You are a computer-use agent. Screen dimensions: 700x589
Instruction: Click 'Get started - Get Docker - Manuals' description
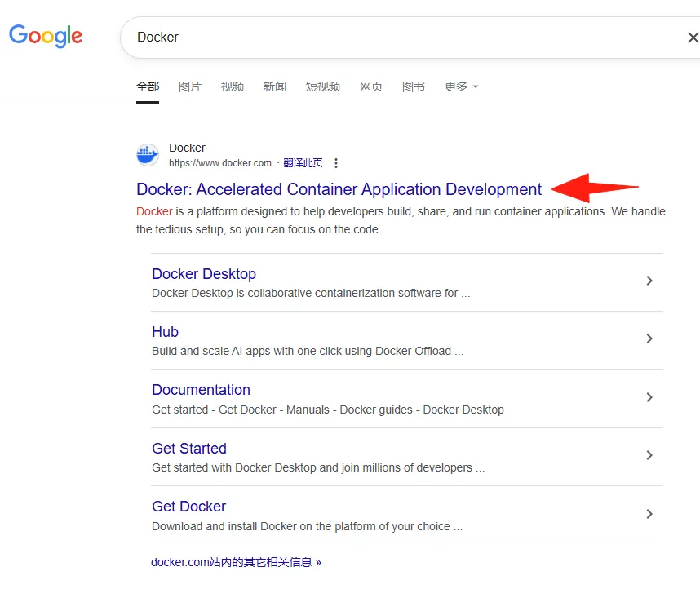pyautogui.click(x=328, y=410)
